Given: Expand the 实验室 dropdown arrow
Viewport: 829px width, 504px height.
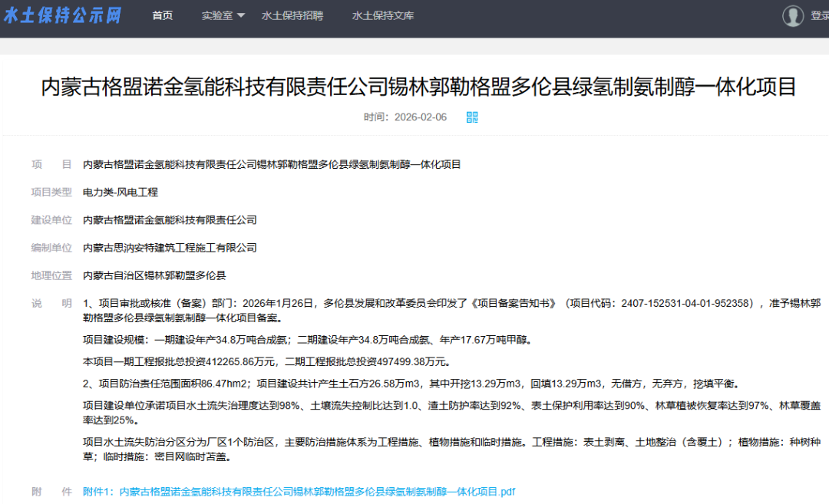Looking at the screenshot, I should [240, 15].
